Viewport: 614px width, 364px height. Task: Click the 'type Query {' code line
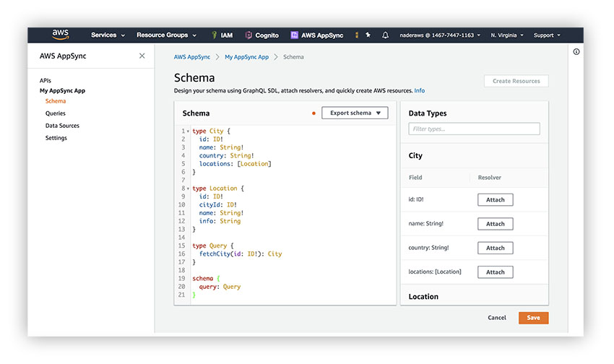(x=213, y=246)
